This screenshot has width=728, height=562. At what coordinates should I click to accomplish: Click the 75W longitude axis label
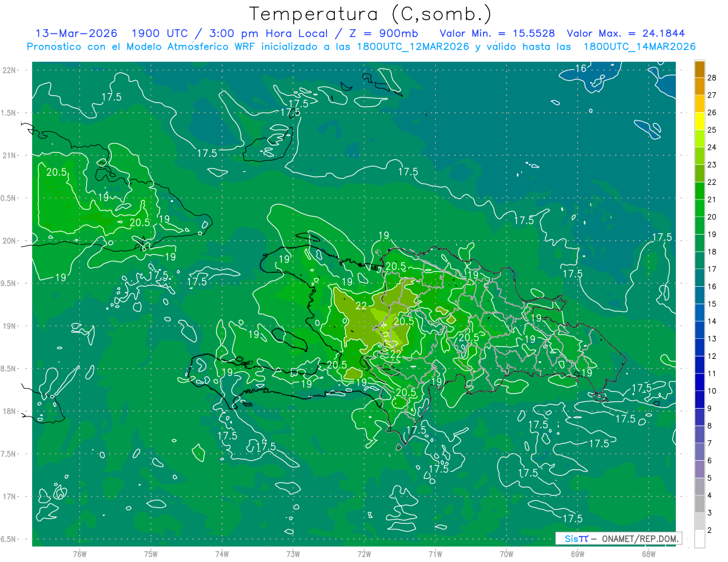click(x=151, y=554)
